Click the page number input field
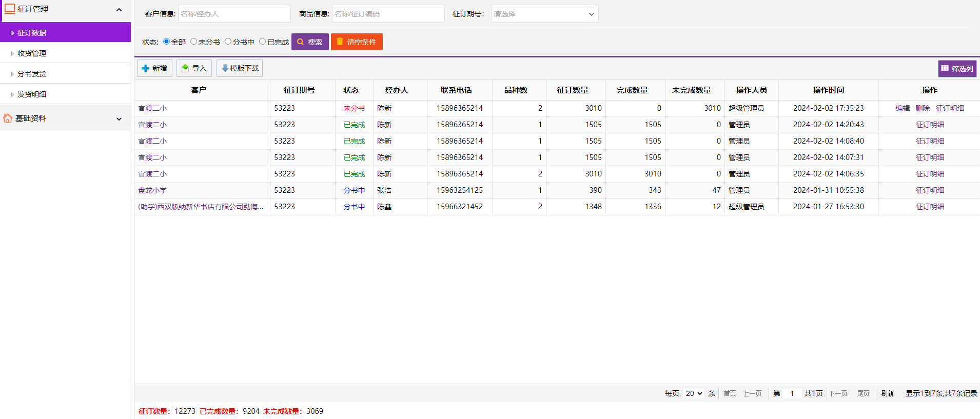Image resolution: width=980 pixels, height=419 pixels. [792, 393]
